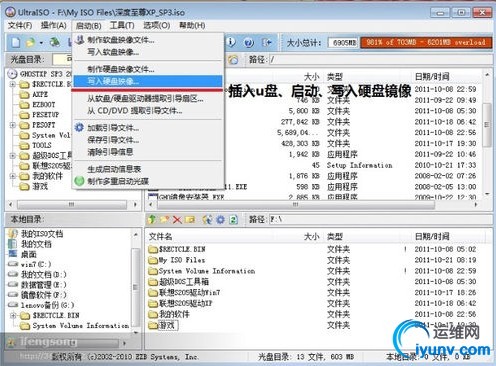Viewport: 496px width, 366px height.
Task: Click the 6905MB total size field
Action: [343, 42]
